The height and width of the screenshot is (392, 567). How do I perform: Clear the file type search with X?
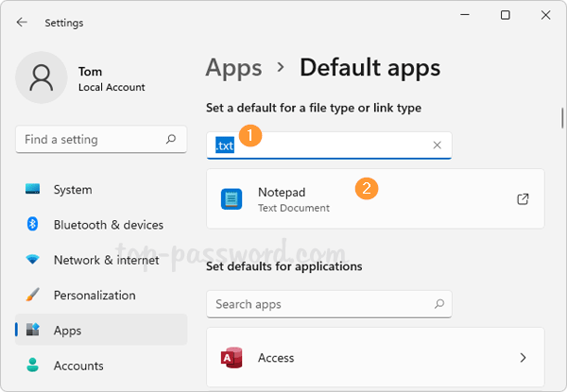(437, 145)
